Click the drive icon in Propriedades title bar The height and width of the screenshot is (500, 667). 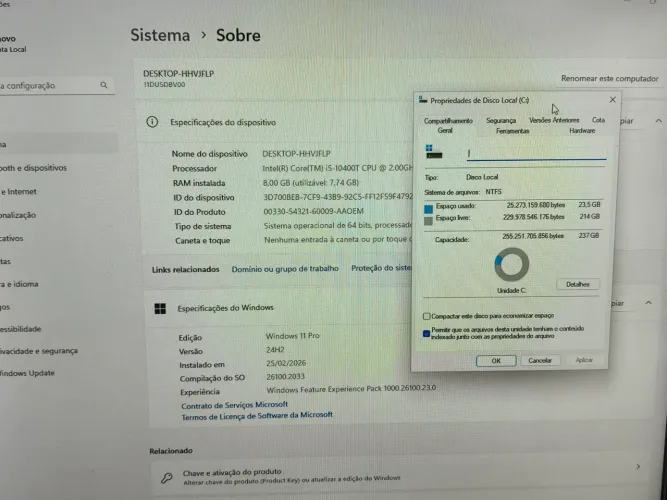click(423, 100)
